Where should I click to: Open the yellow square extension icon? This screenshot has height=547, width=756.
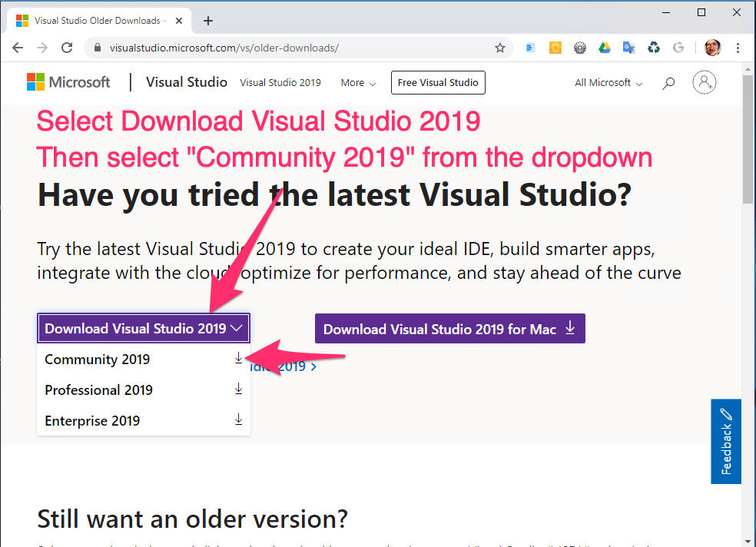(555, 48)
